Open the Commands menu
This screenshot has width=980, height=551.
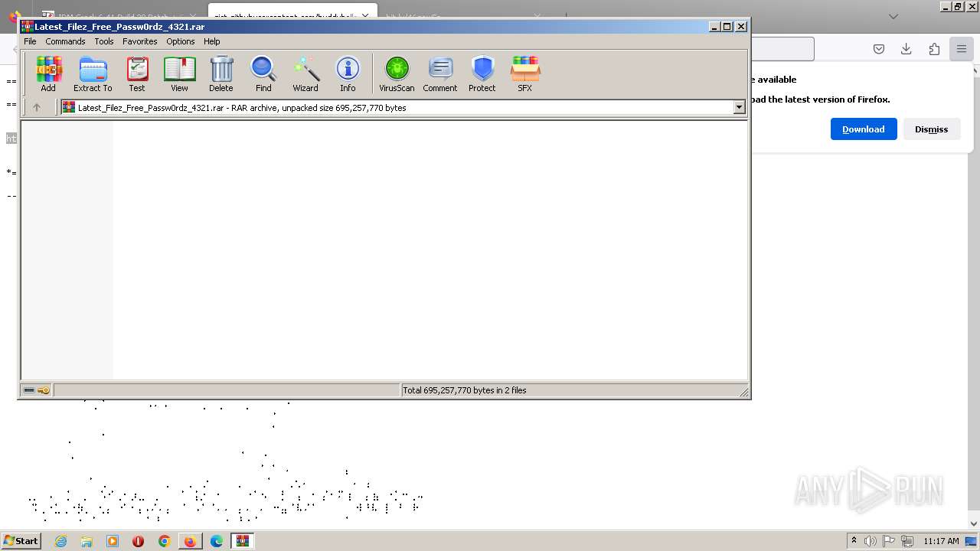(65, 41)
